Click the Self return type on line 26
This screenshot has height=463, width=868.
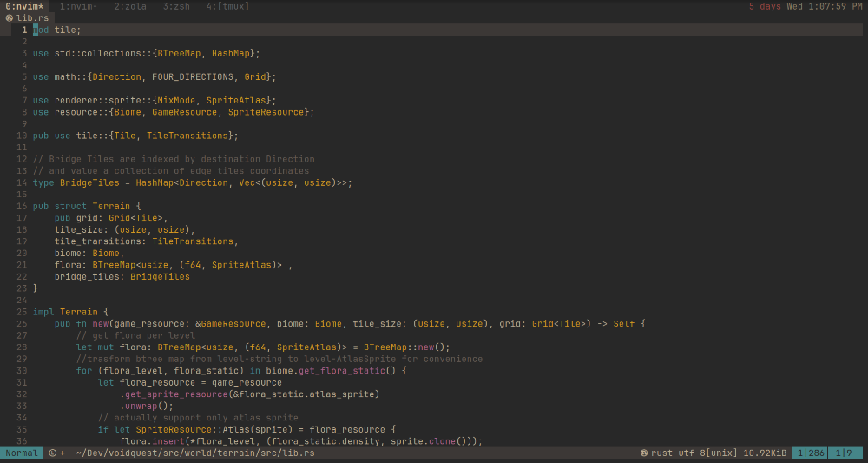(624, 323)
